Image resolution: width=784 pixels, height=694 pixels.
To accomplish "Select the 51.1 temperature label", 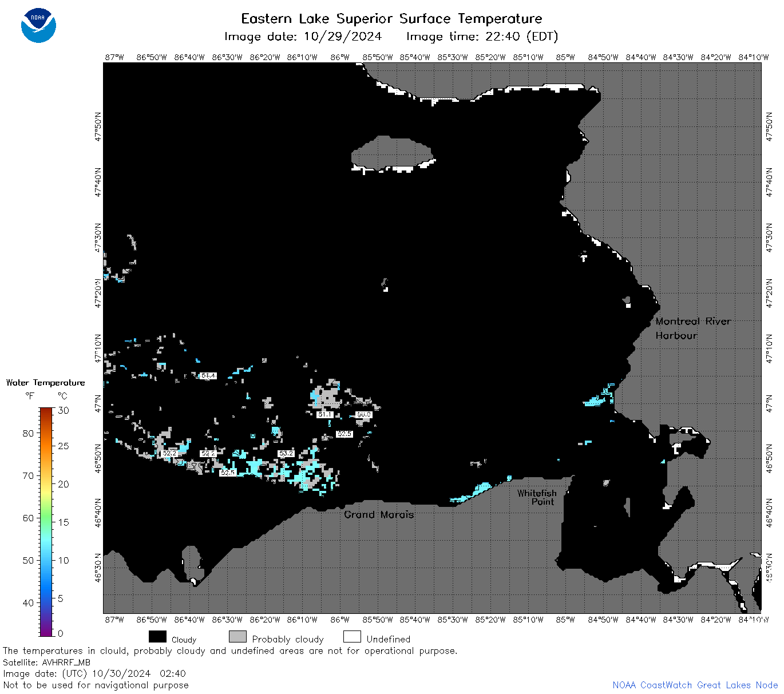I will 324,414.
